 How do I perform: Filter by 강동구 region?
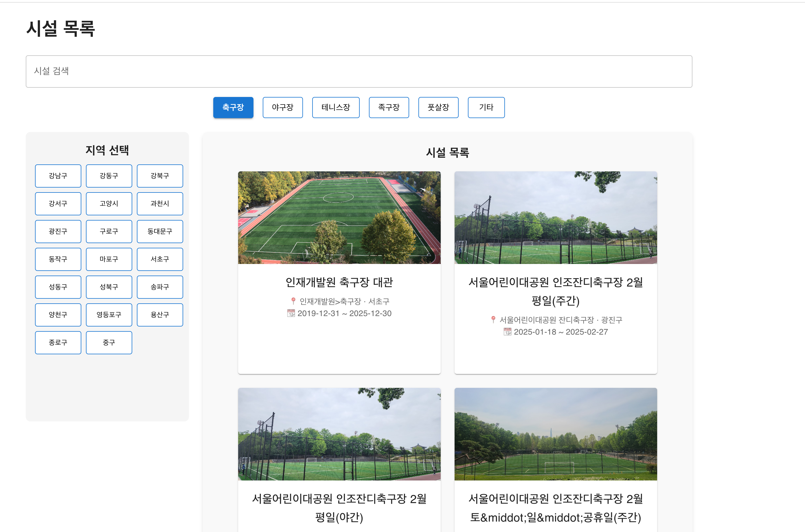click(109, 176)
